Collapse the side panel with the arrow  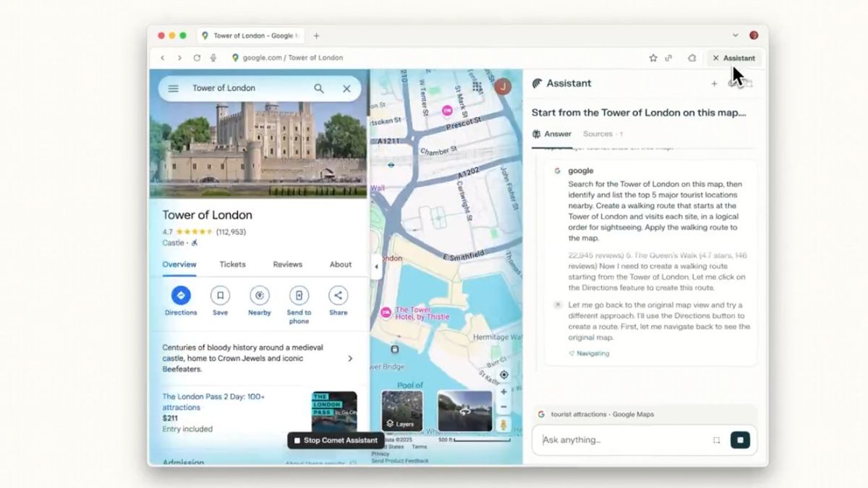coord(375,267)
